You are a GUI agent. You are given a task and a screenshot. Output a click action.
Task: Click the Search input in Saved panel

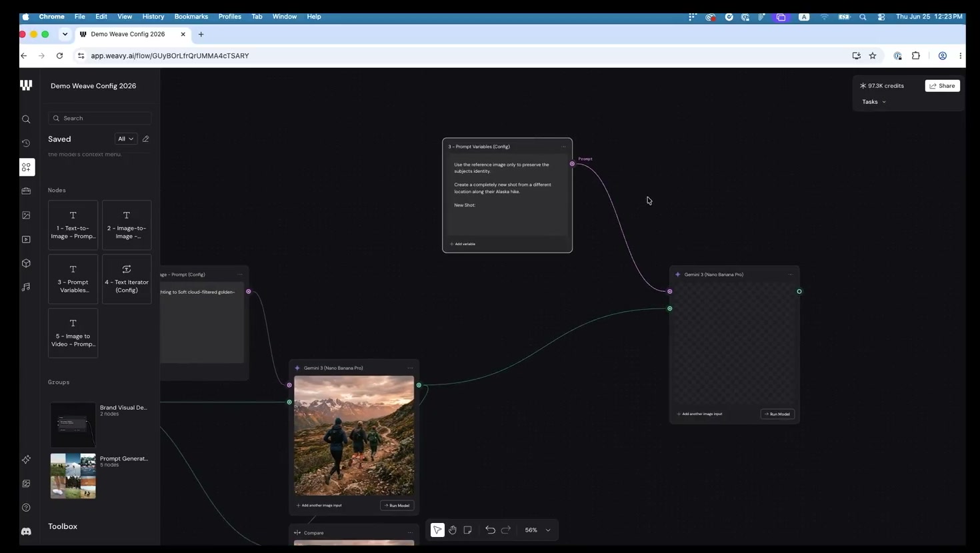99,119
